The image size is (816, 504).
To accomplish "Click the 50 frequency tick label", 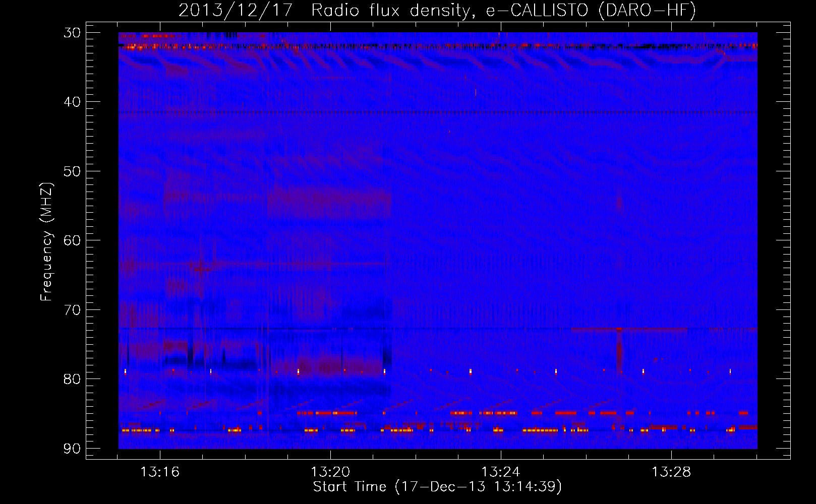I will click(x=72, y=171).
